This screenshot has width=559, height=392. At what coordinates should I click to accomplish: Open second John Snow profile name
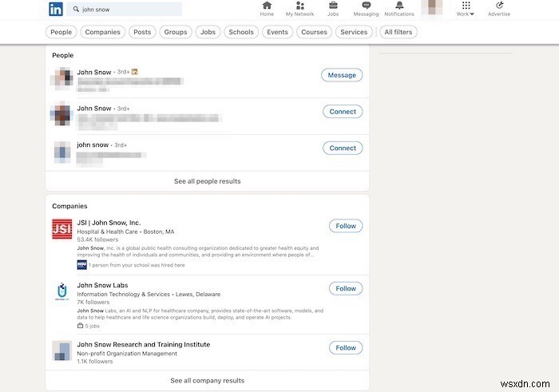[94, 109]
